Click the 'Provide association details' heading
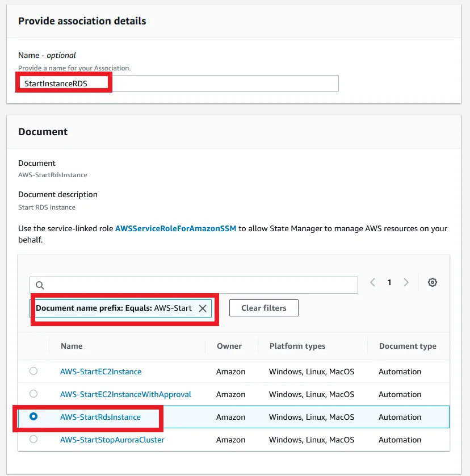This screenshot has height=476, width=470. (x=82, y=21)
